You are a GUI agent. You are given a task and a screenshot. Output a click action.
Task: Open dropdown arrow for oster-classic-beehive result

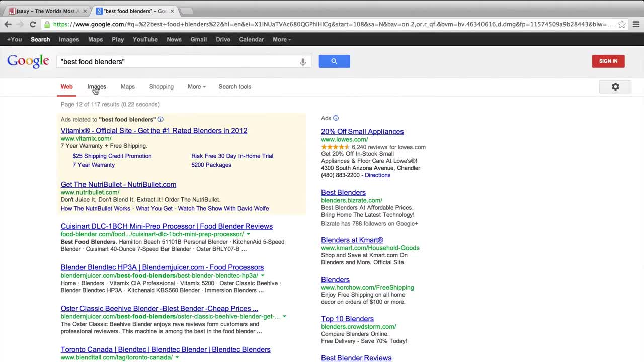pyautogui.click(x=284, y=317)
